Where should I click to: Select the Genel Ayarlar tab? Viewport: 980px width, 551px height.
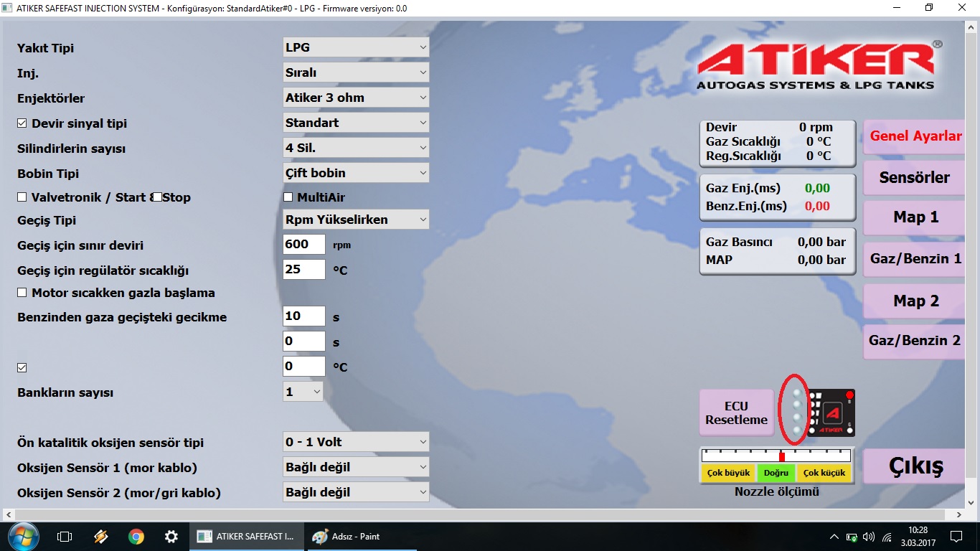915,136
